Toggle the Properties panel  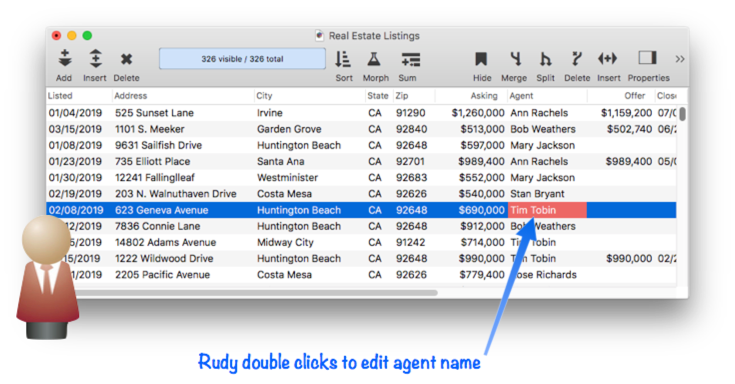[x=647, y=58]
